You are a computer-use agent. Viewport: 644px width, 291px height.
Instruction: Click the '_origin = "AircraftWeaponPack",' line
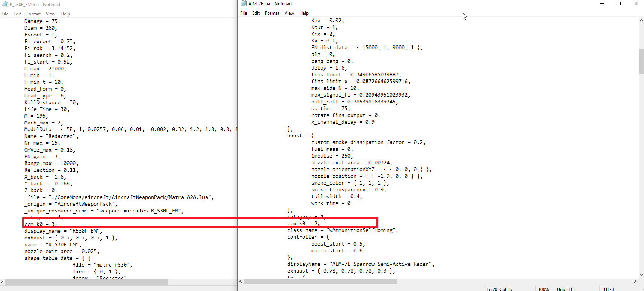click(x=71, y=204)
